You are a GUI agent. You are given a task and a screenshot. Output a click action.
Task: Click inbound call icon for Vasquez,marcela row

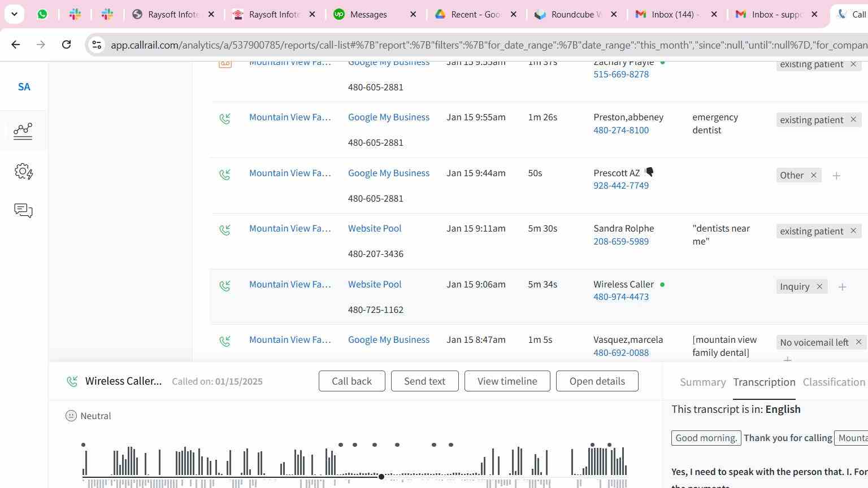[x=225, y=341]
